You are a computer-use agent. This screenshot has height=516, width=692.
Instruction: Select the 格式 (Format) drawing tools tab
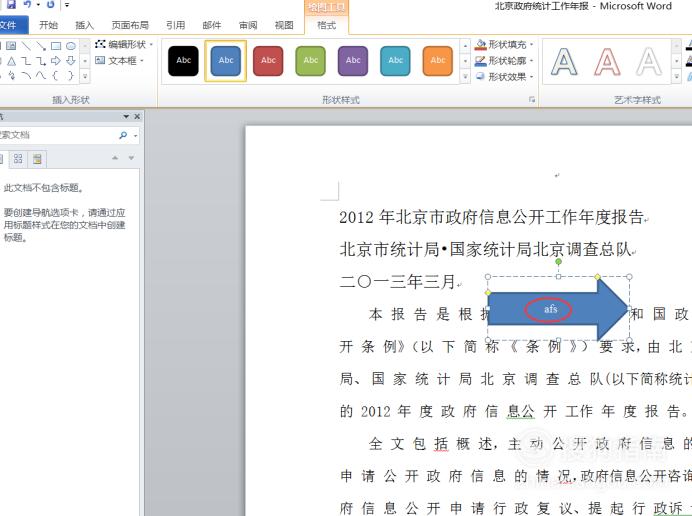[327, 25]
